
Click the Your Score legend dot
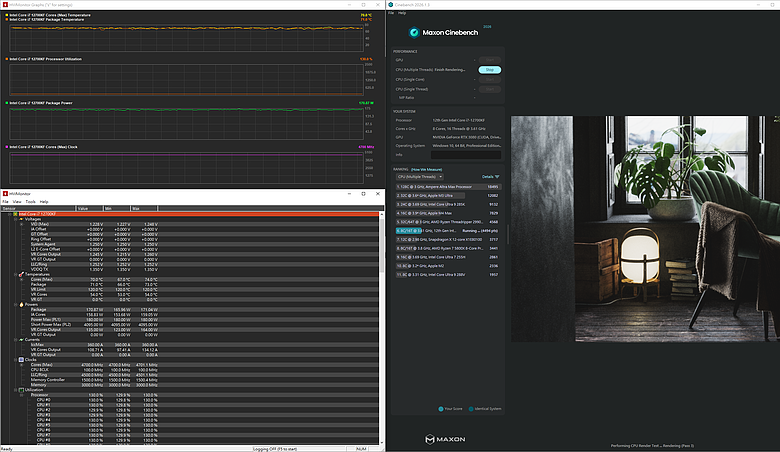coord(441,409)
